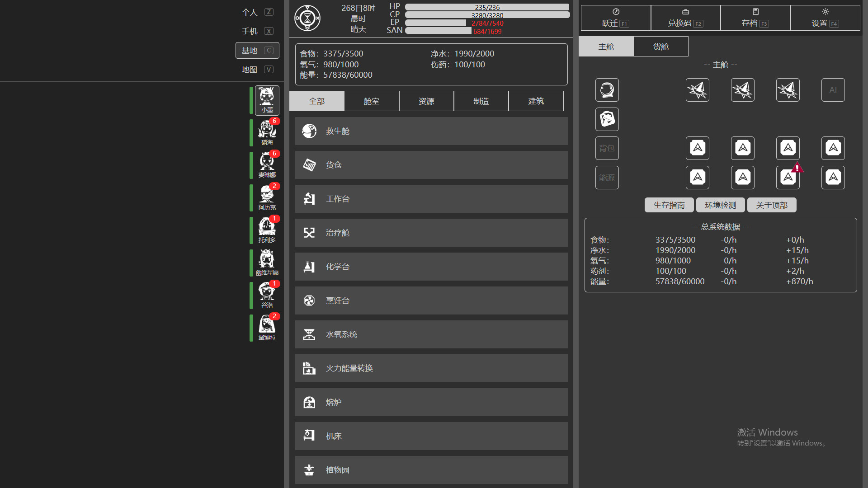The image size is (868, 488).
Task: Click the 背包 equipment slot
Action: (x=607, y=148)
